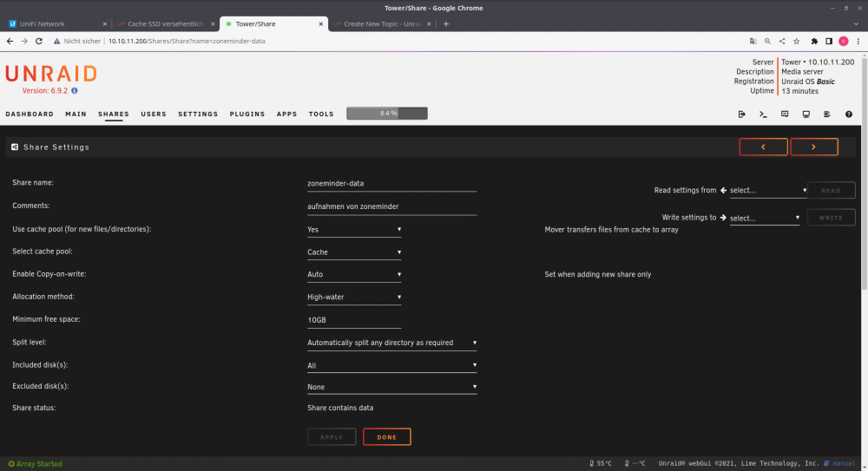
Task: Open the Extensions puzzle icon
Action: tap(814, 41)
